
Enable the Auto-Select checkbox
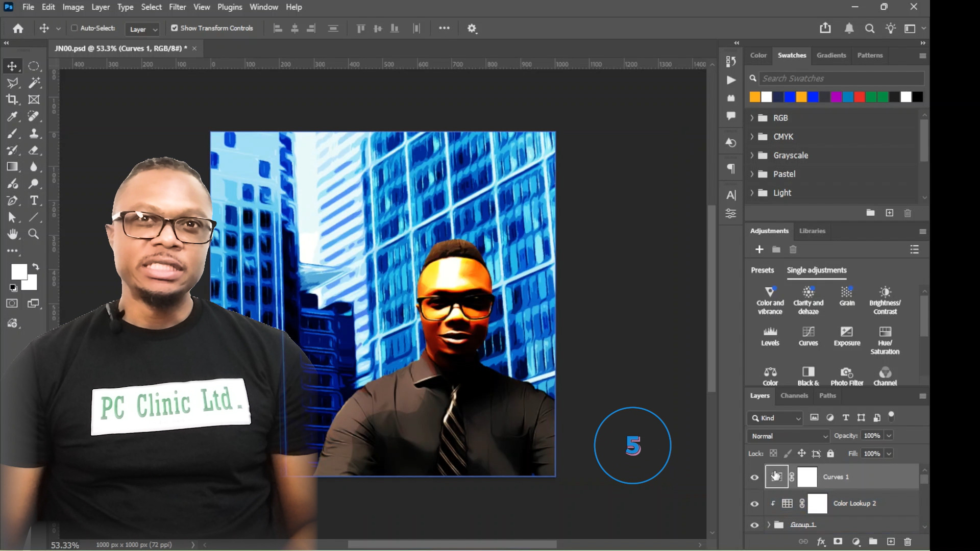[x=75, y=28]
